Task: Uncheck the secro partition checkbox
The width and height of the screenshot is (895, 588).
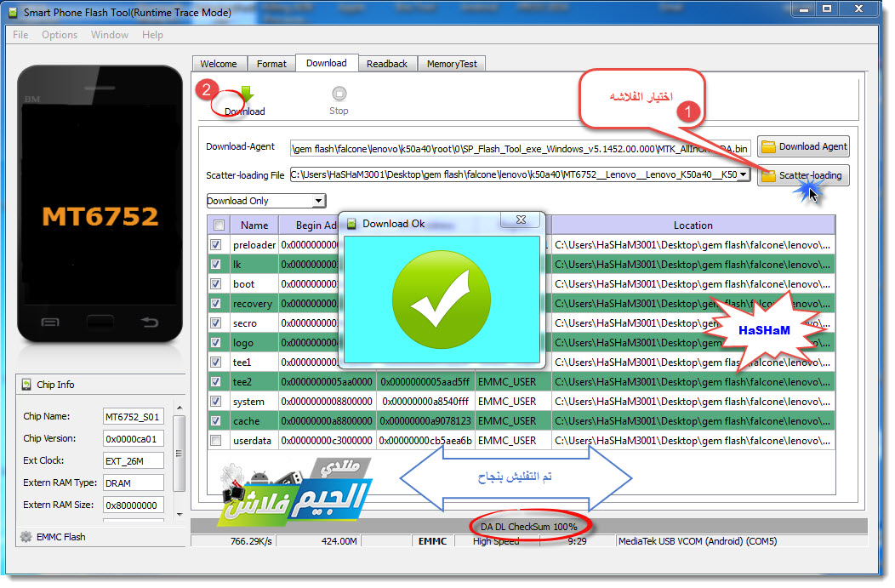Action: (x=216, y=323)
